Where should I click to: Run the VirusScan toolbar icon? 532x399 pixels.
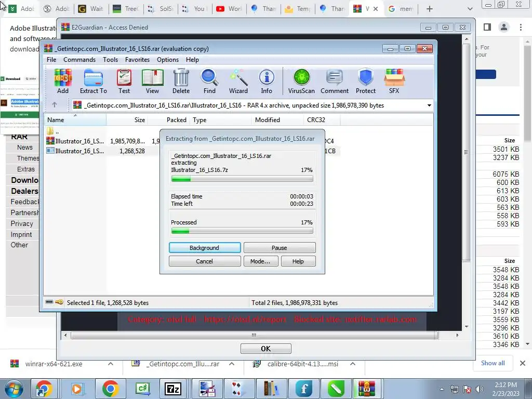[301, 82]
